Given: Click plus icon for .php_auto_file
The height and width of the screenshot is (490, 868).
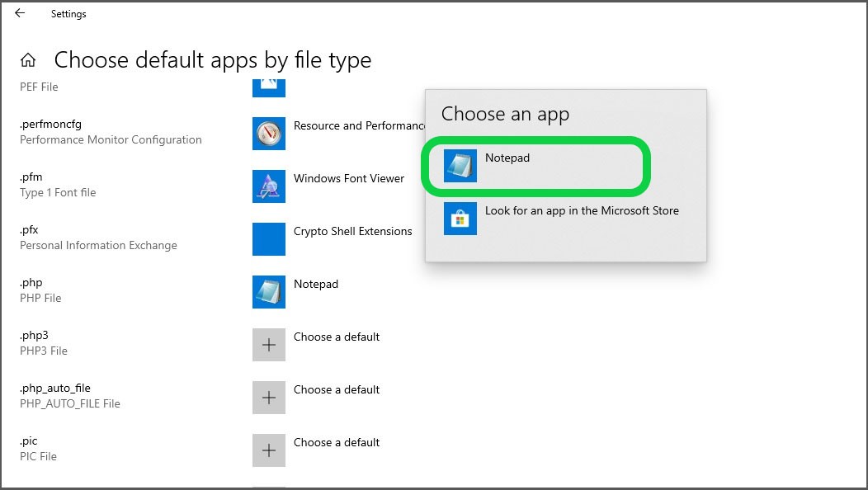Looking at the screenshot, I should coord(269,398).
